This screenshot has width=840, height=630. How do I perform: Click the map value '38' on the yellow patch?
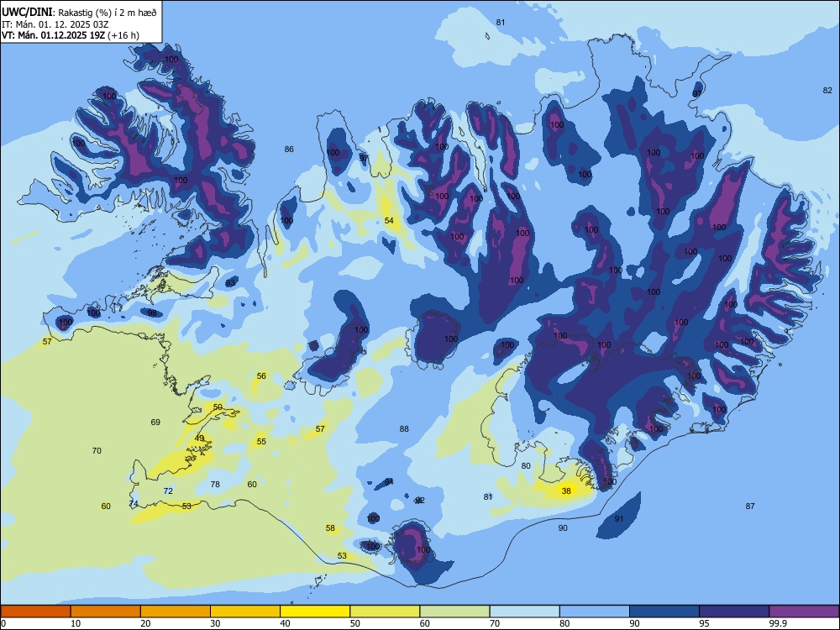566,491
